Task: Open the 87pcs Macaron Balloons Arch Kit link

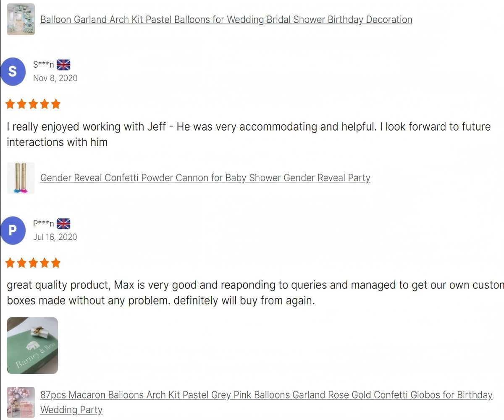Action: point(266,395)
